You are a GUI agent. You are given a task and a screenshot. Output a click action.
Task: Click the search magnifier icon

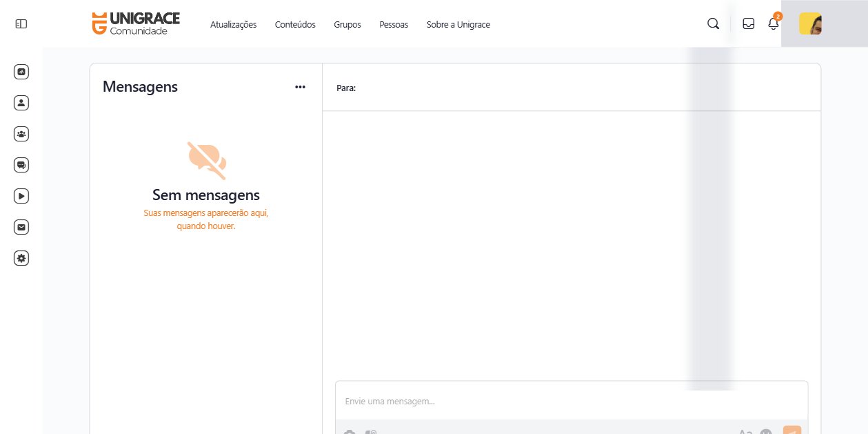coord(713,24)
